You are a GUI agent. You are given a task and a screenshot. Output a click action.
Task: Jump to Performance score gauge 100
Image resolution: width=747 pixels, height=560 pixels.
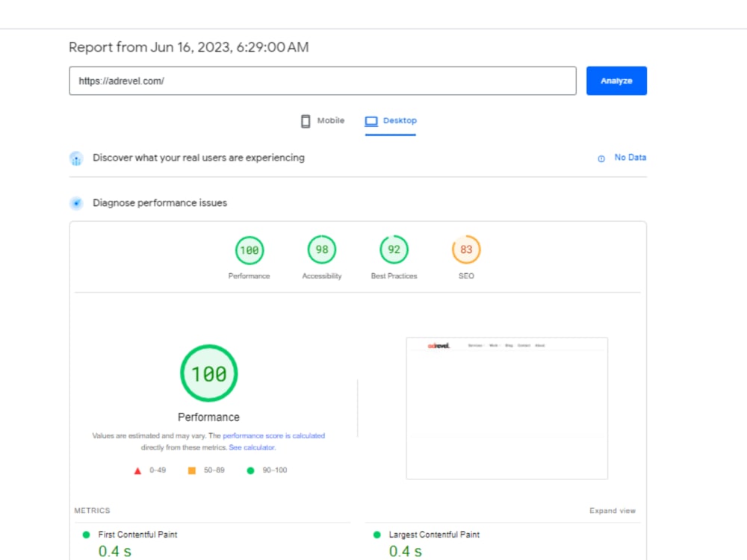[249, 250]
